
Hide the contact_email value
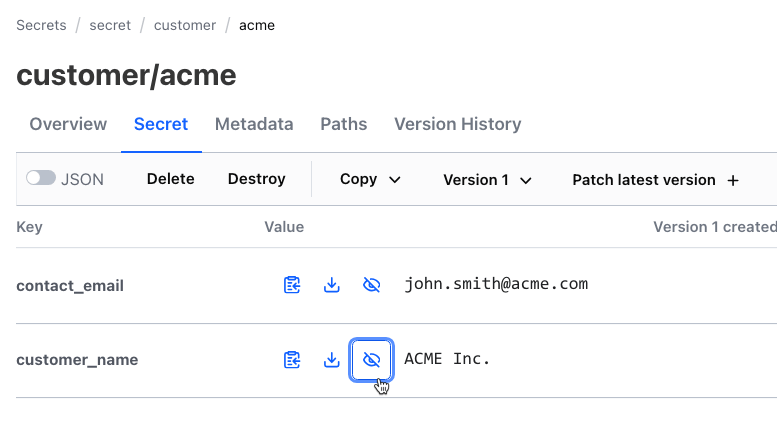pos(371,285)
